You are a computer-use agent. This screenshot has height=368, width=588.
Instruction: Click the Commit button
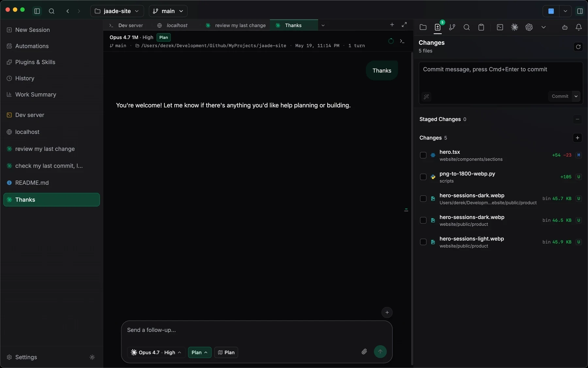[x=560, y=96]
